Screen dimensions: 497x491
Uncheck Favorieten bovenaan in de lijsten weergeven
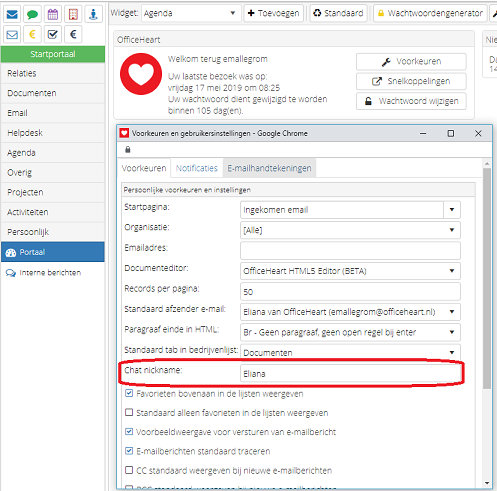[x=129, y=393]
